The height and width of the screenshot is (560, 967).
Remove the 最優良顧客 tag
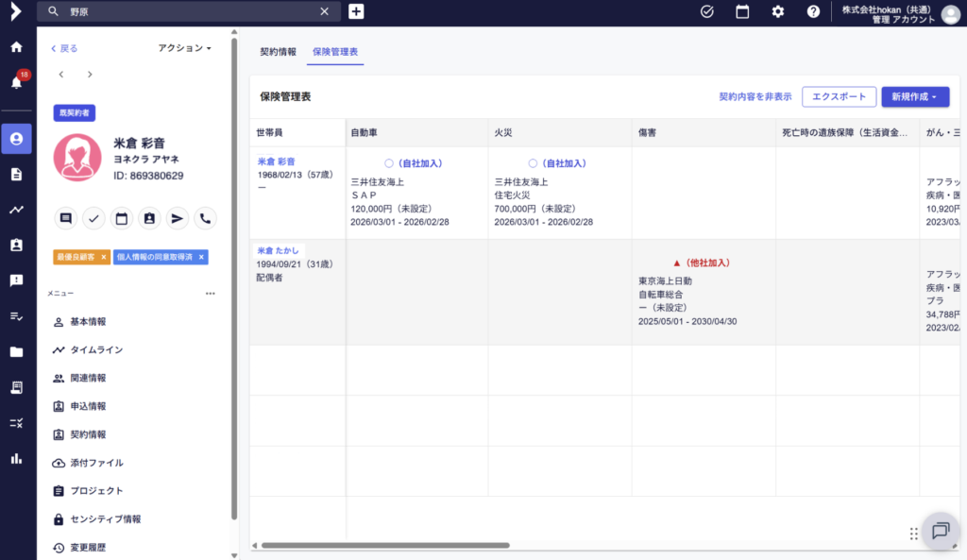coord(104,257)
